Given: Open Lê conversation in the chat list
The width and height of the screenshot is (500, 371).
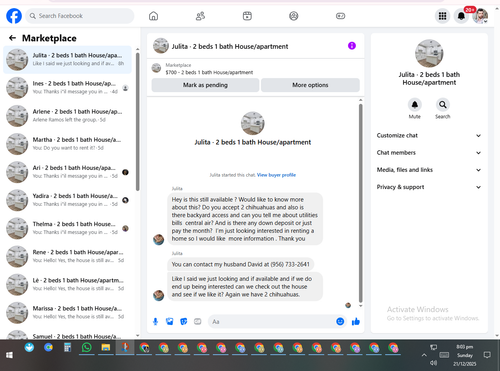Looking at the screenshot, I should (x=67, y=285).
